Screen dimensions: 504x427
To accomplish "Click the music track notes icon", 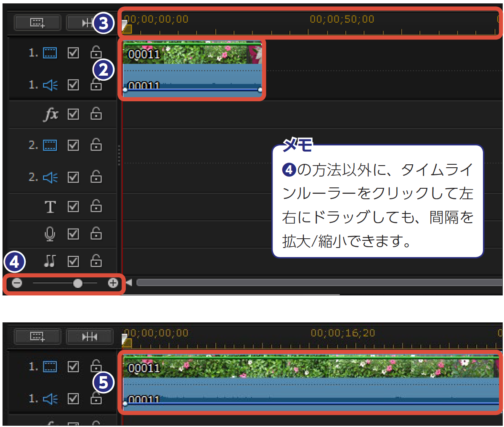I will click(50, 261).
